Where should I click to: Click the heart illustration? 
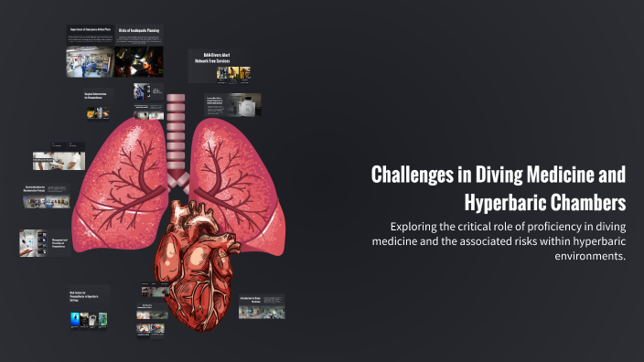[198, 265]
